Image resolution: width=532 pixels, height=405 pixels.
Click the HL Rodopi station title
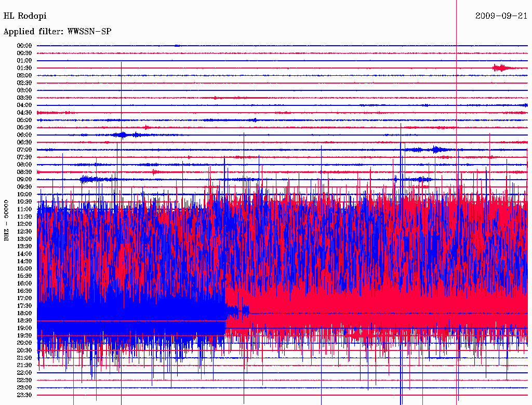click(25, 16)
